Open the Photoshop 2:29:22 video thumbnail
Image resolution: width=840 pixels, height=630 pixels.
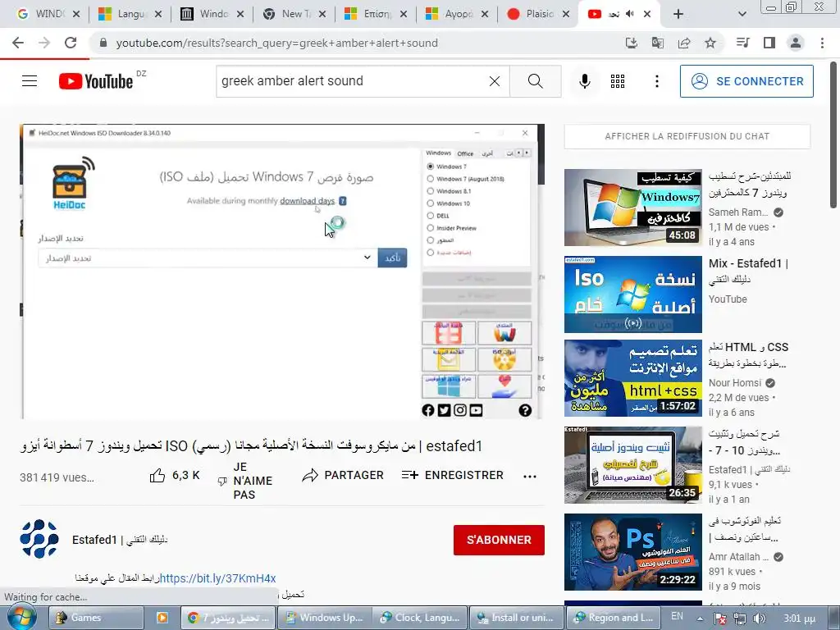click(x=632, y=552)
